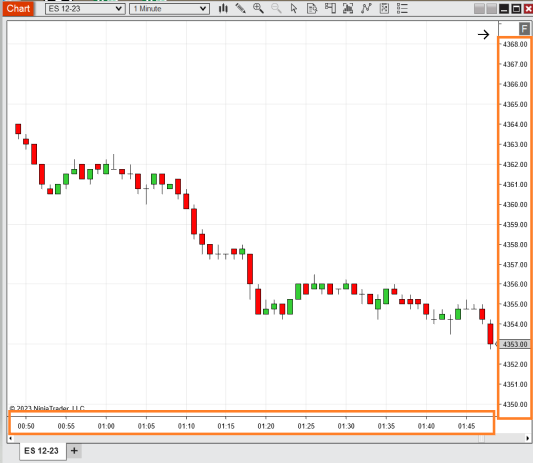Open the Indicators dialog icon
Viewport: 533px width, 463px height.
[366, 8]
